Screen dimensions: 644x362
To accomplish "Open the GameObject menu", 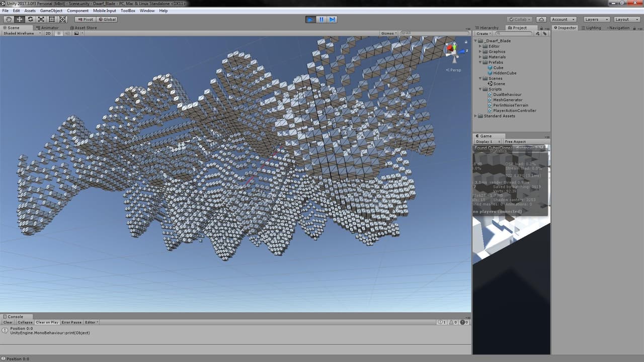I will 51,11.
